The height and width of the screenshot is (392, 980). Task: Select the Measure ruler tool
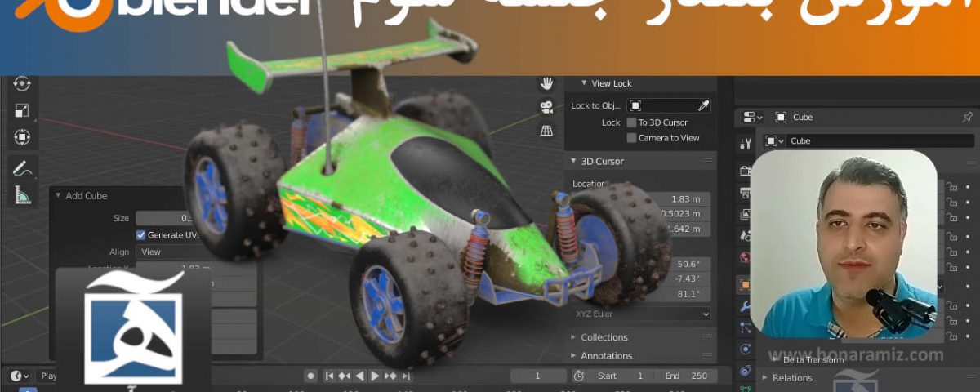point(22,195)
